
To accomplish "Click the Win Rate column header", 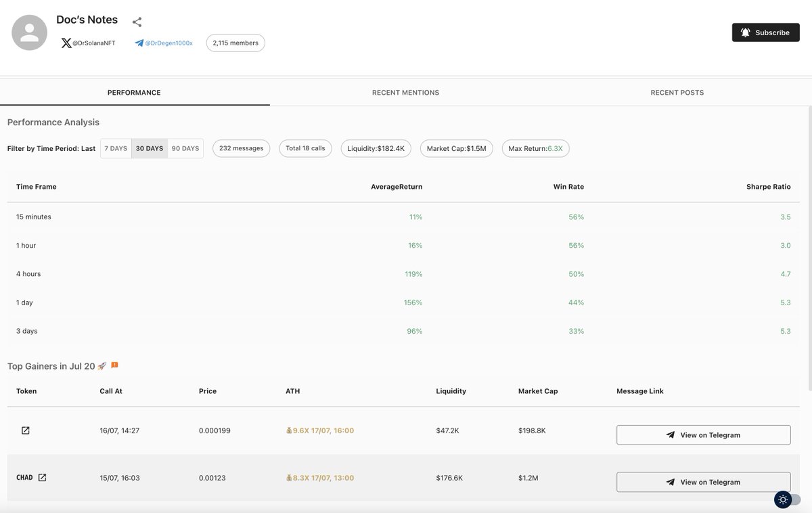I will 568,187.
